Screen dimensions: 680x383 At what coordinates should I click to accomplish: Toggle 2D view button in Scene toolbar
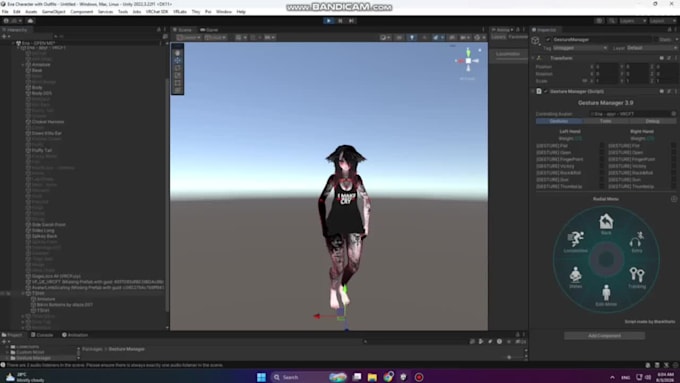click(399, 37)
